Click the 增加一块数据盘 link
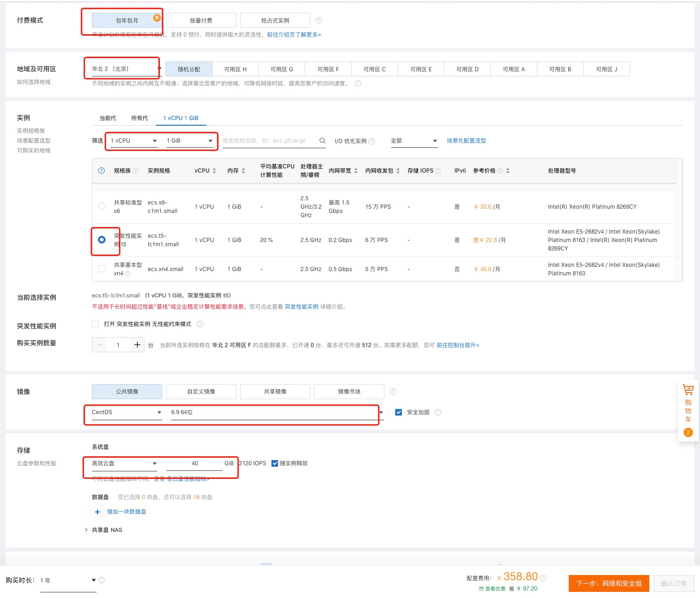The height and width of the screenshot is (598, 700). [126, 512]
